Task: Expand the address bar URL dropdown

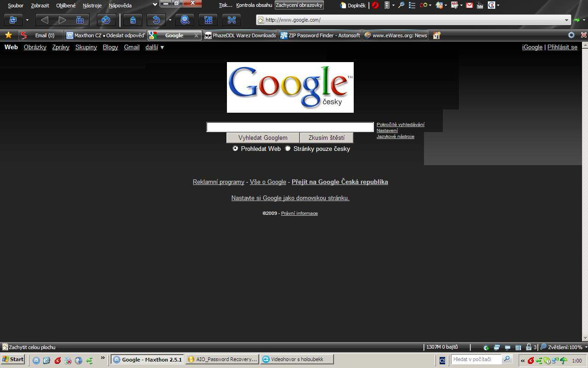Action: 566,20
